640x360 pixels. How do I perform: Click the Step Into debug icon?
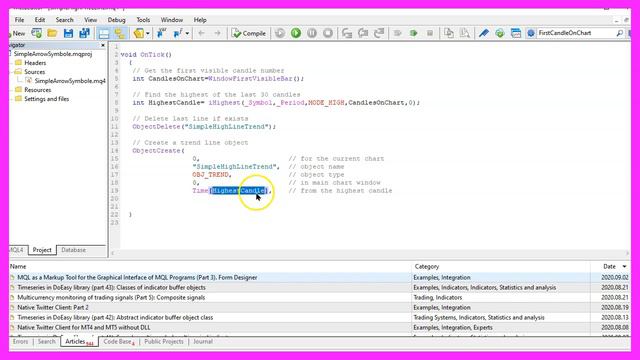click(x=347, y=33)
